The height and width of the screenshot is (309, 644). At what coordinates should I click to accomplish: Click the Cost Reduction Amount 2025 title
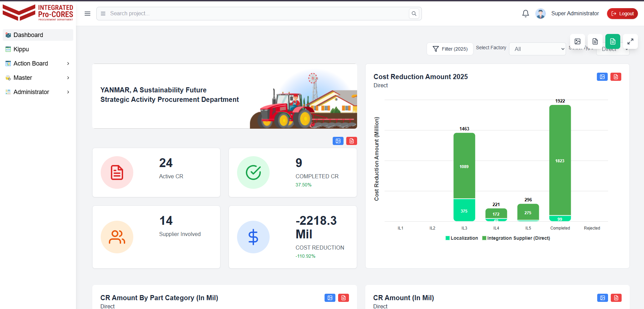click(421, 77)
